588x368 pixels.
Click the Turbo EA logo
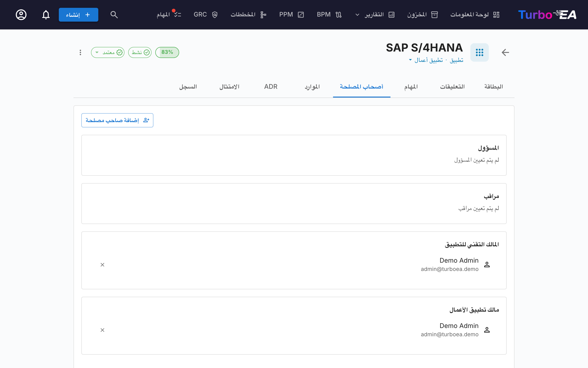547,14
